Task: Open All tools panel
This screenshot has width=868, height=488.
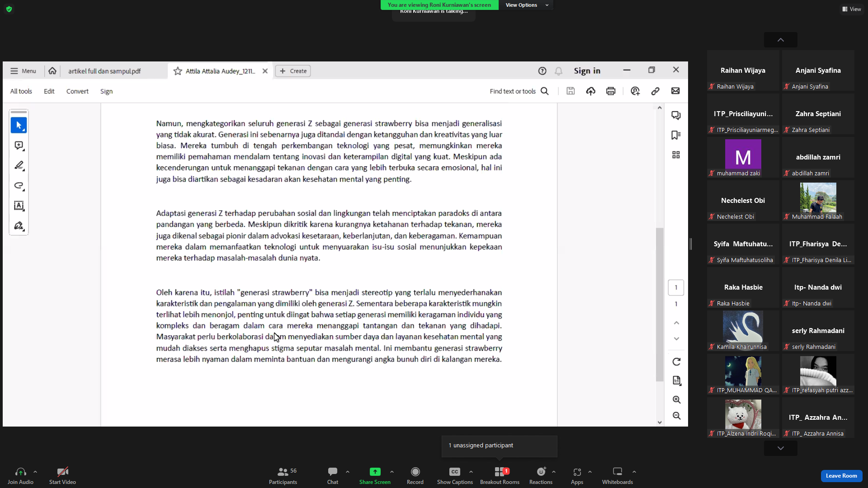Action: click(x=21, y=91)
